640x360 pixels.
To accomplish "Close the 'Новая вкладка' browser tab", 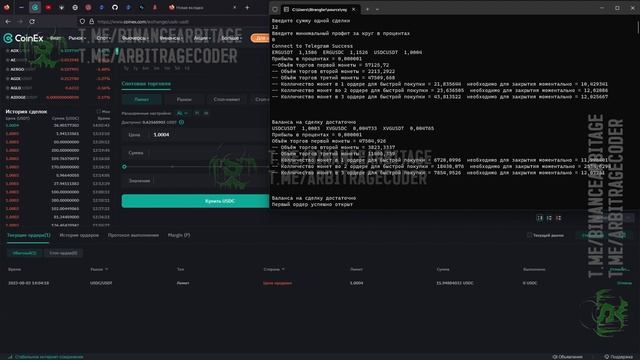I will pyautogui.click(x=235, y=7).
